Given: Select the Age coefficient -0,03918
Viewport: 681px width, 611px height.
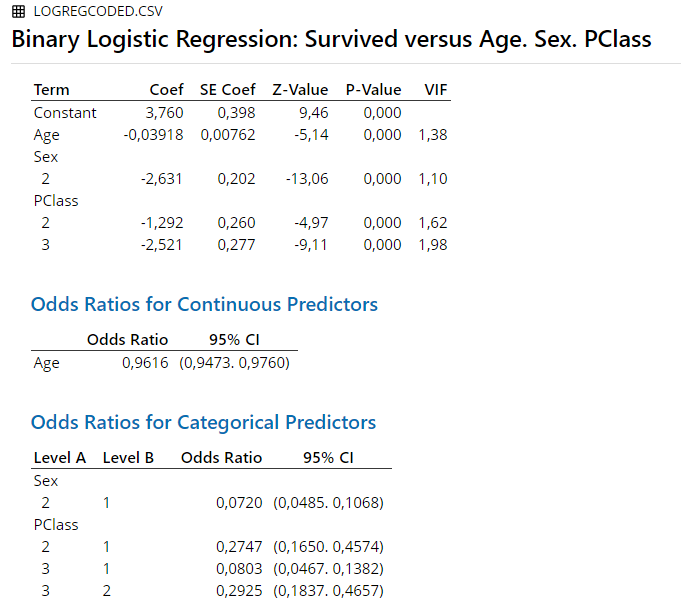Looking at the screenshot, I should click(153, 135).
